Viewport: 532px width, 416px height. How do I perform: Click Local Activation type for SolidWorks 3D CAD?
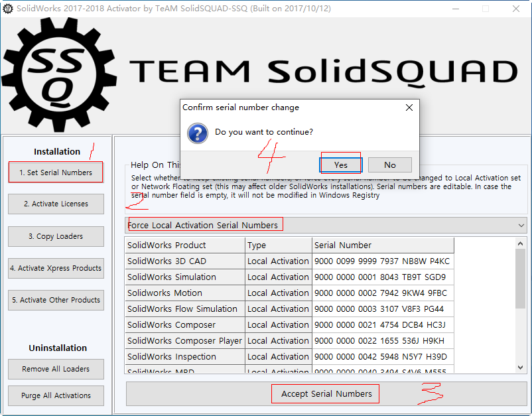278,261
